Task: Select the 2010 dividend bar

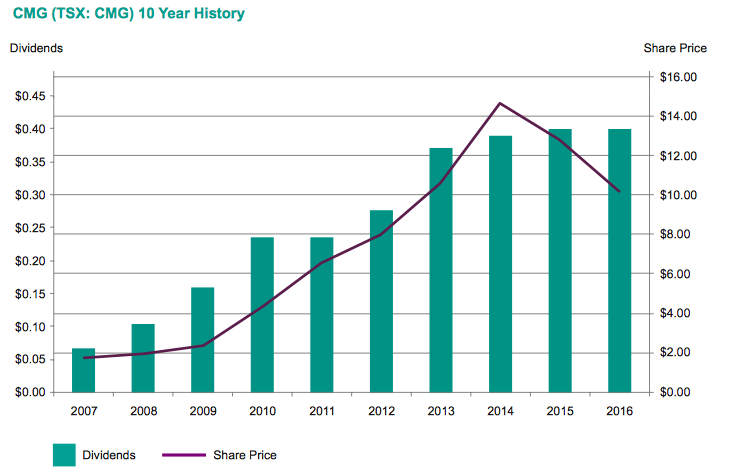Action: (x=262, y=315)
